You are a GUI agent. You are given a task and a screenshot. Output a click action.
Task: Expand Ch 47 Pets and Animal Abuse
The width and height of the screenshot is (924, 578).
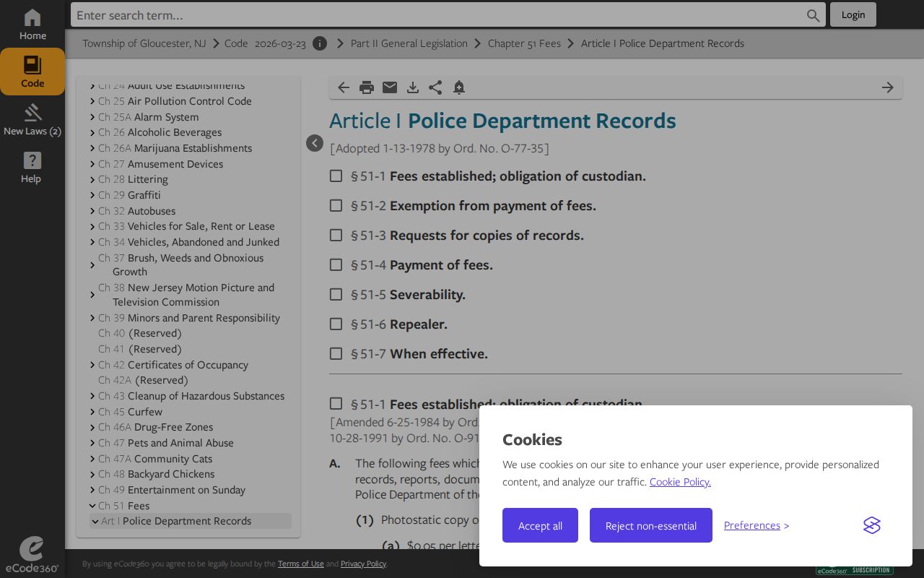92,443
